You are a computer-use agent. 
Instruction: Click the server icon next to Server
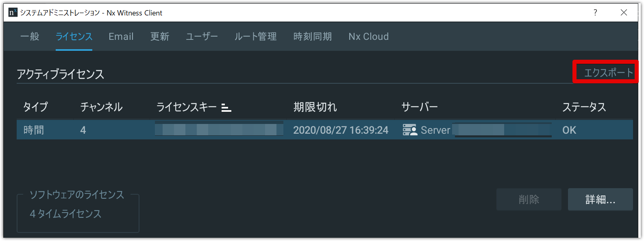[410, 130]
